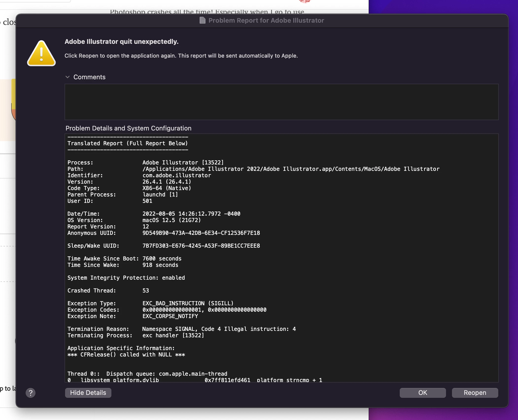Reopen Adobe Illustrator via the Reopen button
518x420 pixels.
[x=475, y=393]
